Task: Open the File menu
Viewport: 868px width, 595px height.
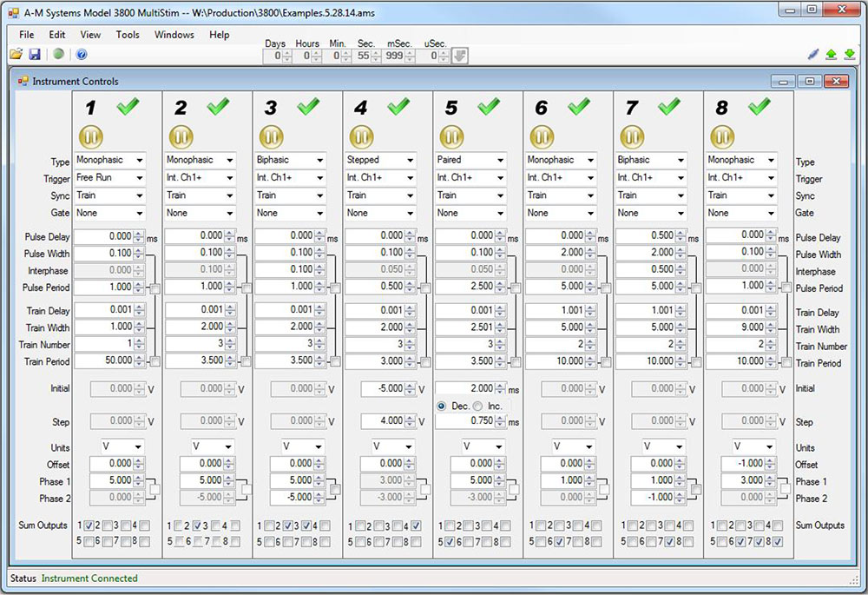Action: 27,35
